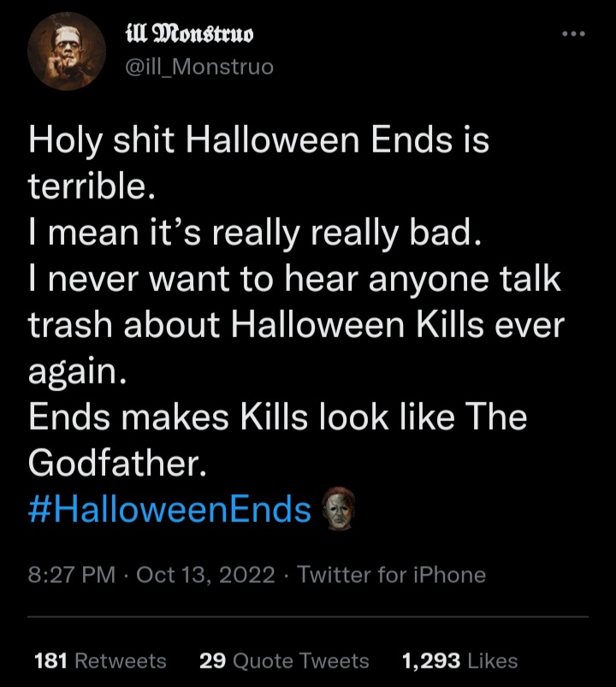Click the "Ends makes Kills look like The" line

click(x=277, y=418)
